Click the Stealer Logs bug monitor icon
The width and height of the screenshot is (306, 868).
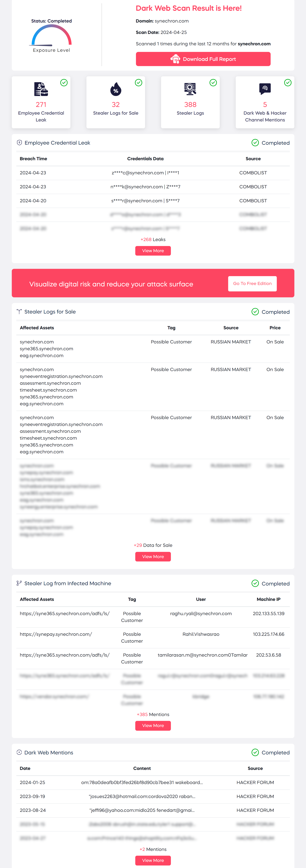pos(190,89)
